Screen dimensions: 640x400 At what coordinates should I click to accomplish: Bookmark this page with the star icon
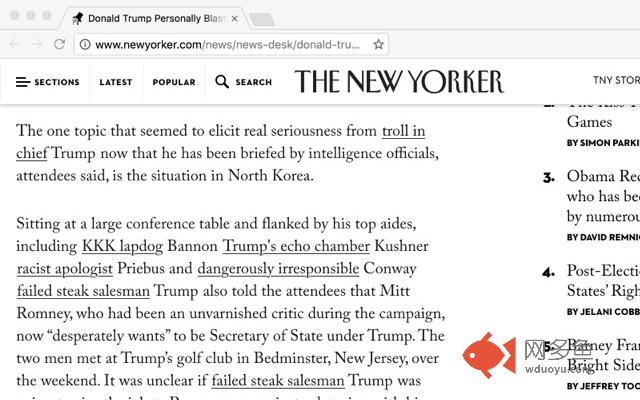click(x=378, y=44)
